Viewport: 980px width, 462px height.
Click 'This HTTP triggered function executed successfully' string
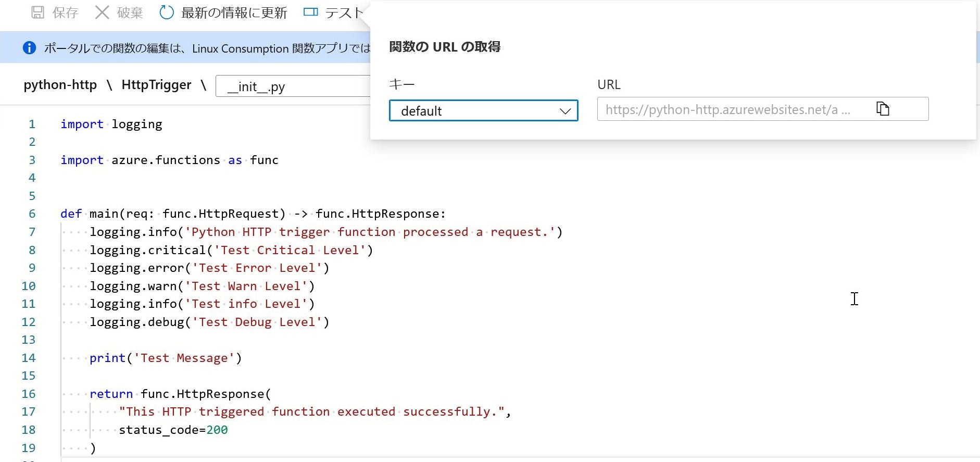click(311, 411)
